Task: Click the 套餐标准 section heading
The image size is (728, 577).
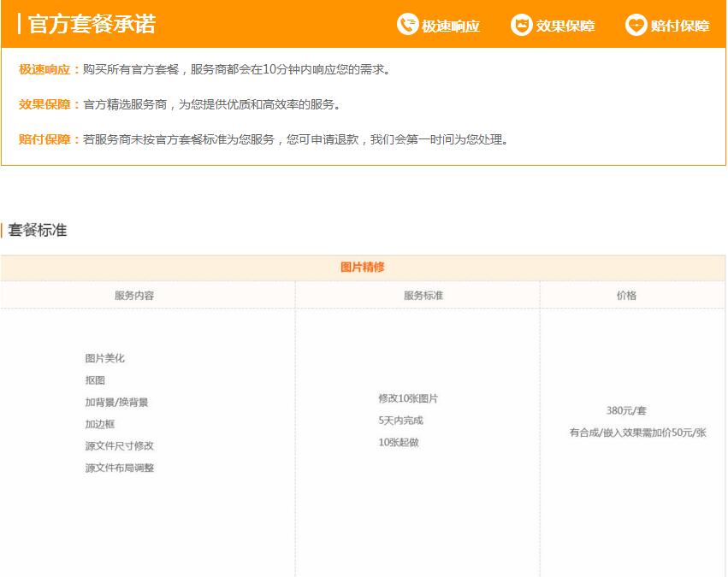Action: (x=38, y=230)
